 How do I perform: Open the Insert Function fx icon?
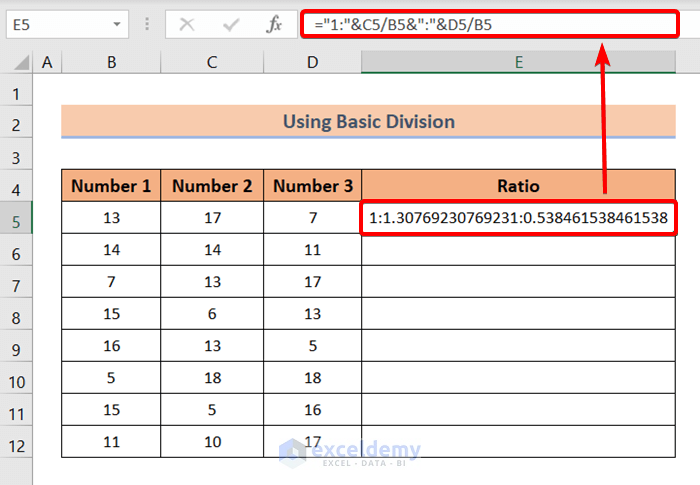pos(274,25)
